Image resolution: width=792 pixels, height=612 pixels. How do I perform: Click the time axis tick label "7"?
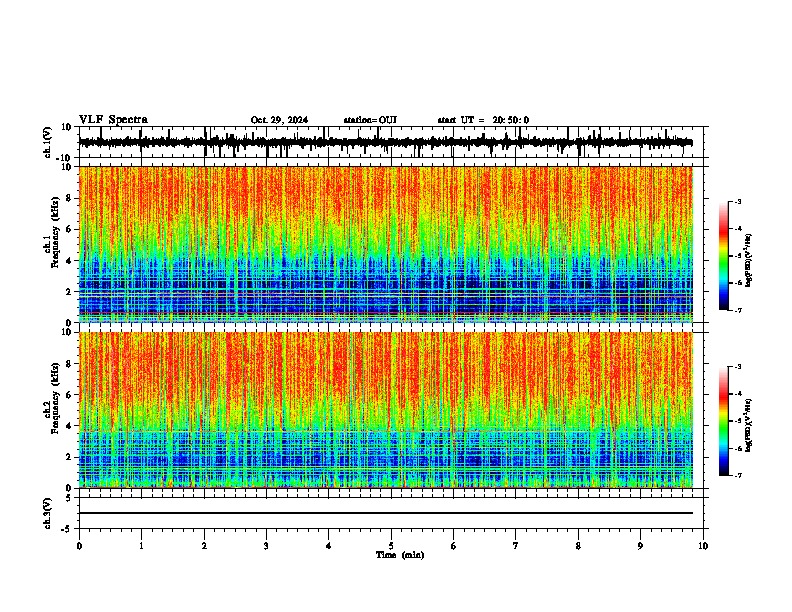516,546
